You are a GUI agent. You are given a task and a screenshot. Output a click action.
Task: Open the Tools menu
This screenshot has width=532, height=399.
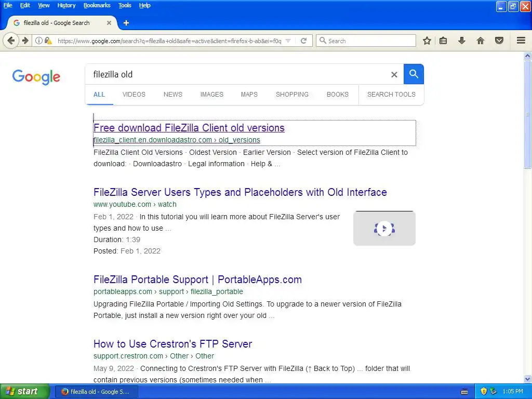[x=125, y=5]
